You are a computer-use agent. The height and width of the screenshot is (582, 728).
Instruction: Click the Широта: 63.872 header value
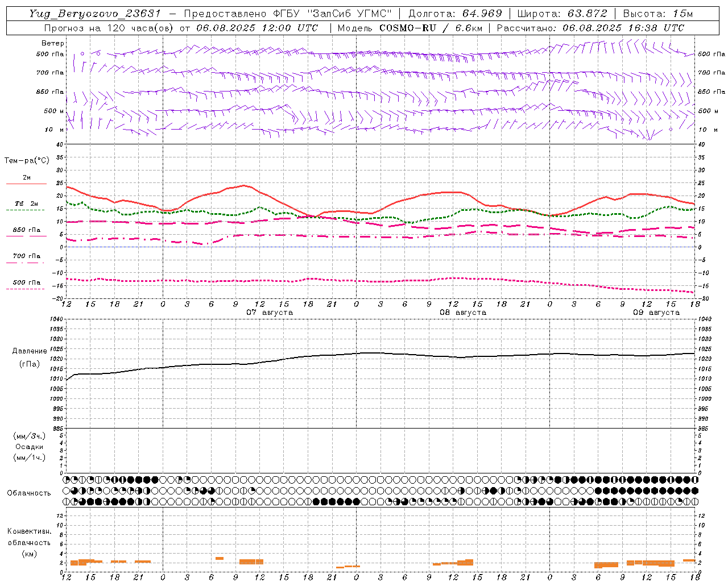(562, 14)
